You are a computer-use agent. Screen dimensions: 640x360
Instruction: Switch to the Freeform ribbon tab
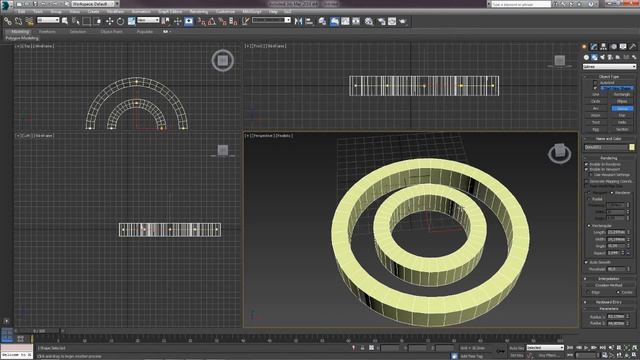pyautogui.click(x=47, y=31)
